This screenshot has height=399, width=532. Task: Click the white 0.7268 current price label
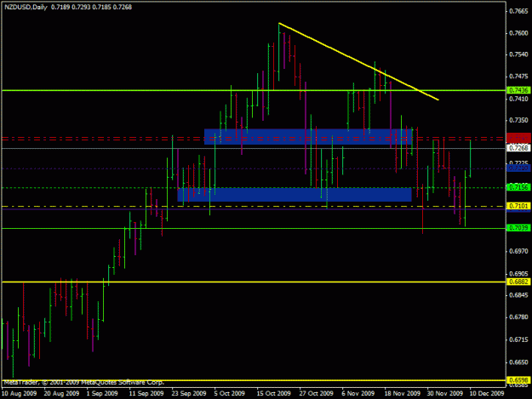pos(518,148)
